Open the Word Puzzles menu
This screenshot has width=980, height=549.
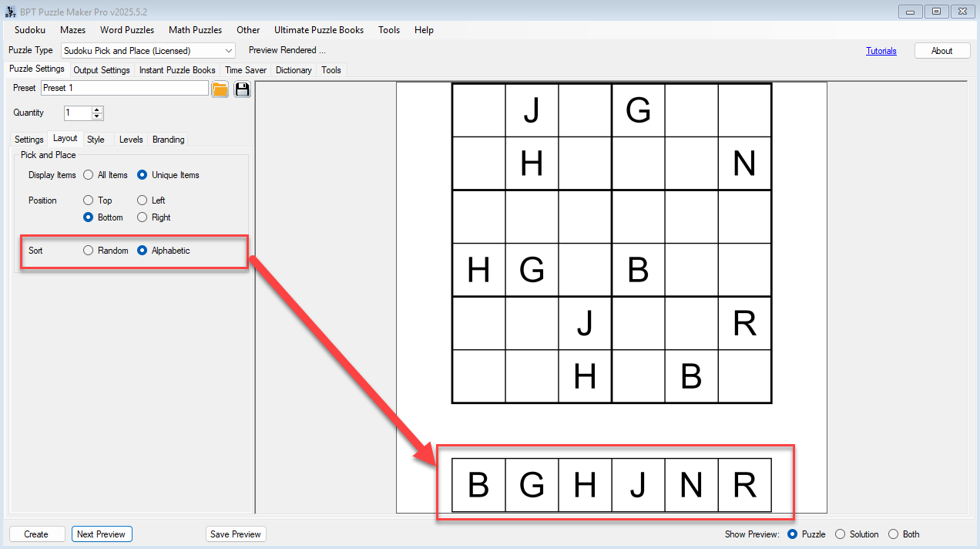point(126,30)
